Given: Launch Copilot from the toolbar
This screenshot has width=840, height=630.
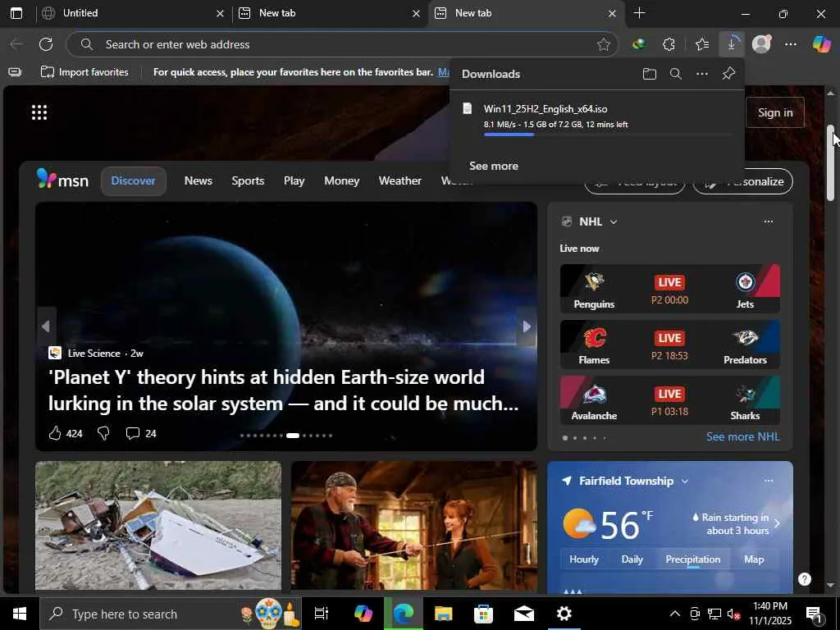Looking at the screenshot, I should pyautogui.click(x=821, y=44).
